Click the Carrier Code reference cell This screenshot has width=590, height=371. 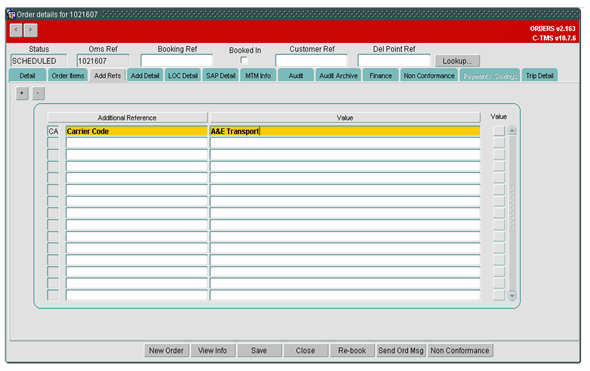click(x=137, y=131)
